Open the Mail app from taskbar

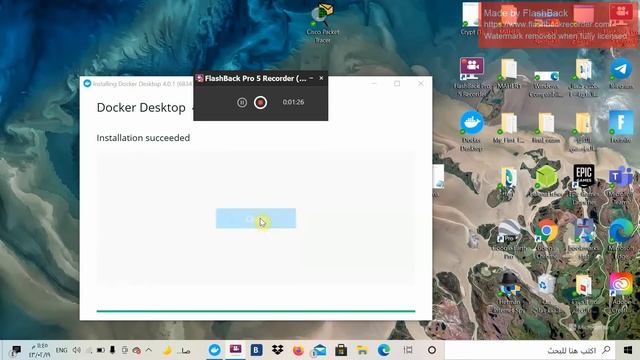[320, 350]
